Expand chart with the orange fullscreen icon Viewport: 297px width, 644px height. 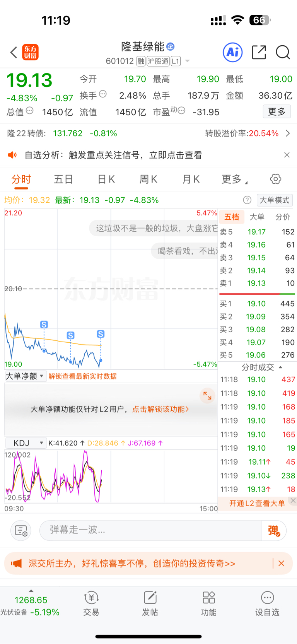click(208, 395)
